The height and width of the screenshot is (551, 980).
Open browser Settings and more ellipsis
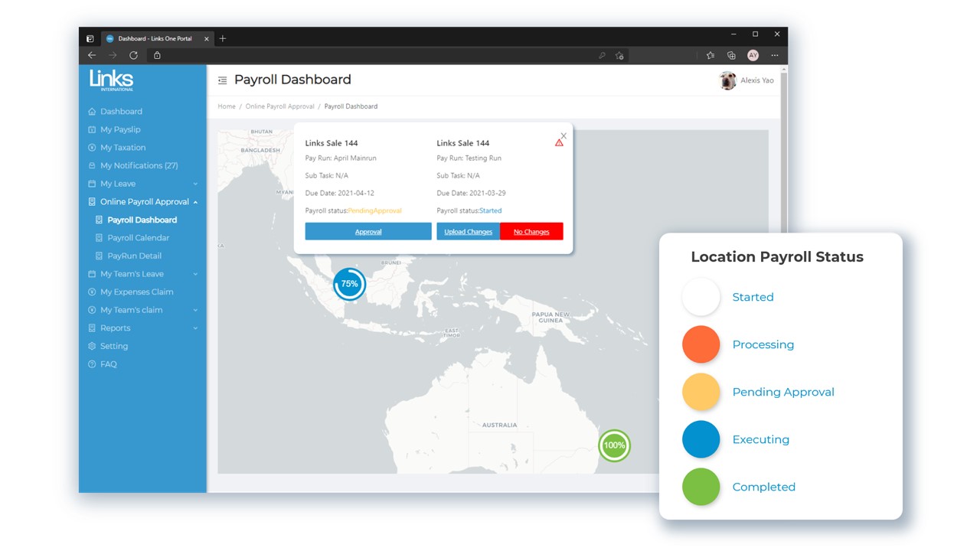click(775, 55)
